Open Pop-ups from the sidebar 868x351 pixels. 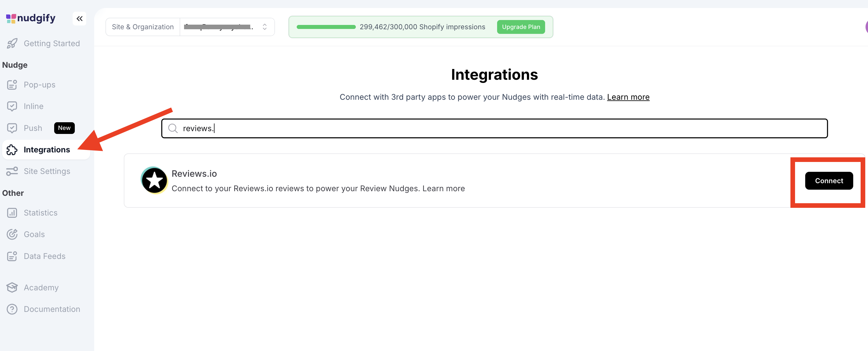tap(39, 85)
